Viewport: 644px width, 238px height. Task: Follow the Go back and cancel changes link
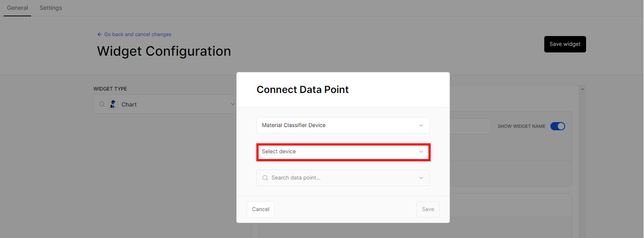coord(134,34)
